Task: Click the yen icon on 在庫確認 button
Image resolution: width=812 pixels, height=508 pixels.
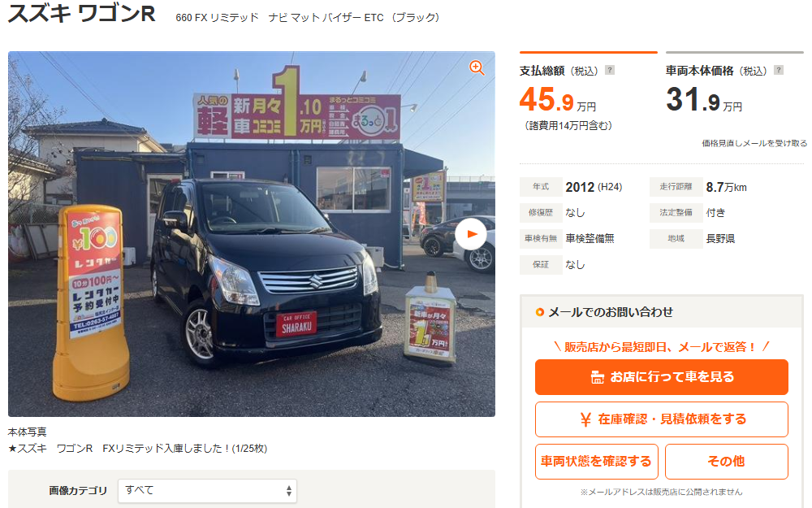Action: tap(585, 419)
